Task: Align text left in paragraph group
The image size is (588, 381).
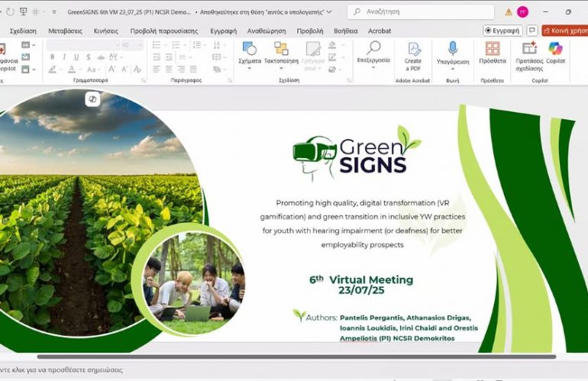Action: [157, 69]
